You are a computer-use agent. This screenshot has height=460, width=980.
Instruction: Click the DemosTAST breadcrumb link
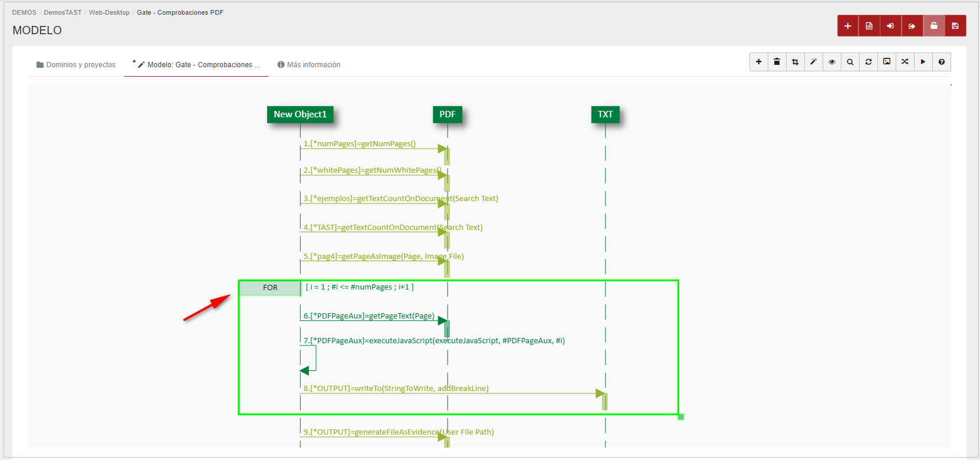click(63, 12)
